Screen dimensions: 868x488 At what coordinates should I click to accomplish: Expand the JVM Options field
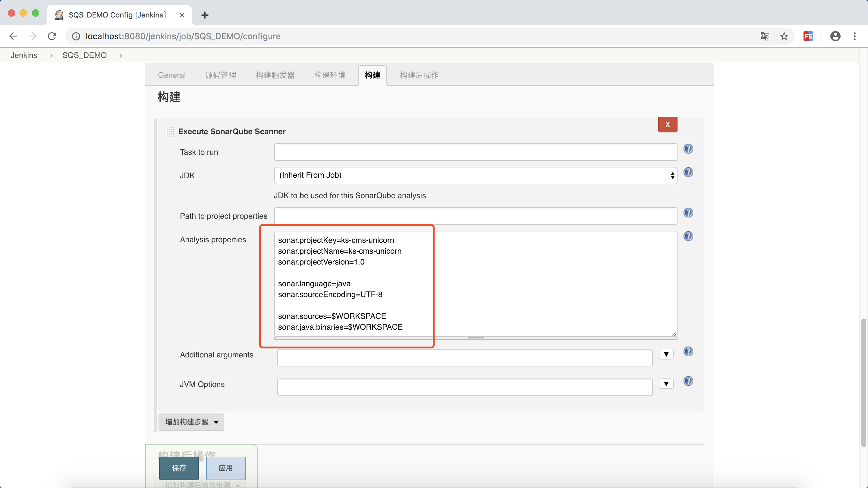(x=666, y=384)
